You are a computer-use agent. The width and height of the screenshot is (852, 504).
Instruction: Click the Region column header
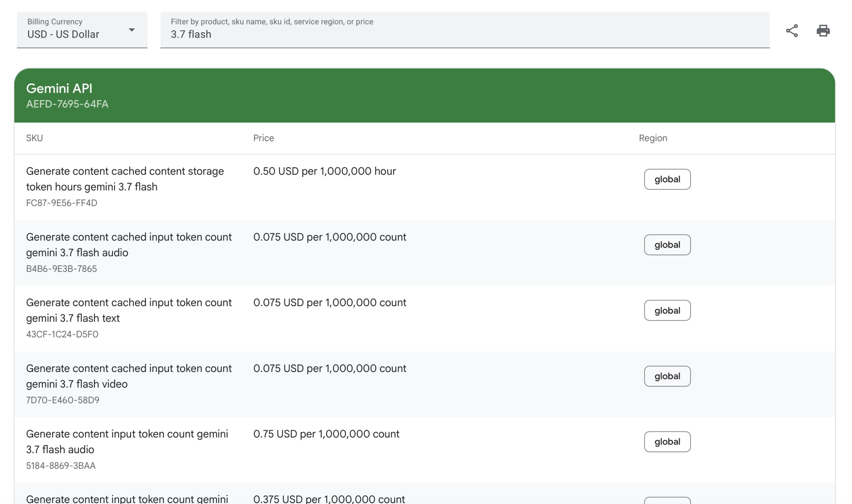point(653,138)
